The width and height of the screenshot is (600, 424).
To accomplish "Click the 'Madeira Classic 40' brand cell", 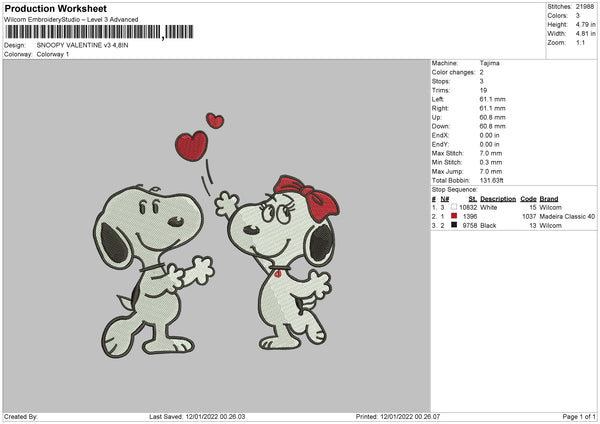I will click(x=567, y=217).
